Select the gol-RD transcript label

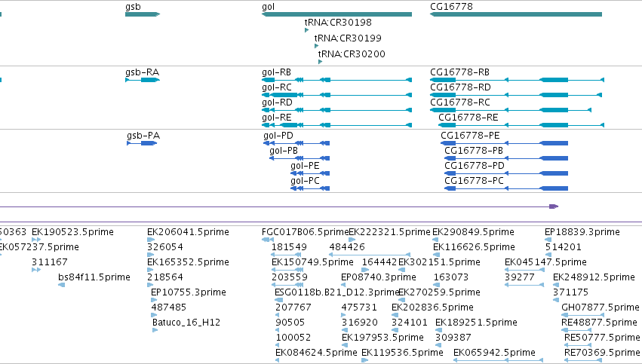[x=277, y=102]
